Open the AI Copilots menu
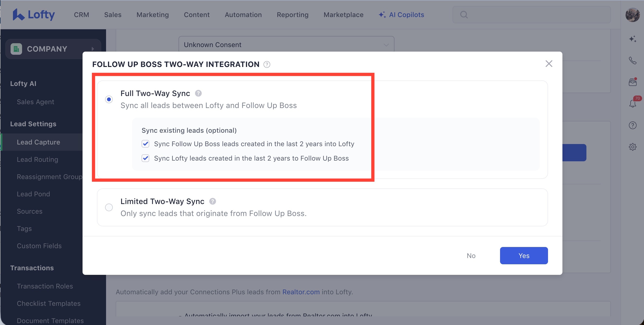 pyautogui.click(x=401, y=15)
